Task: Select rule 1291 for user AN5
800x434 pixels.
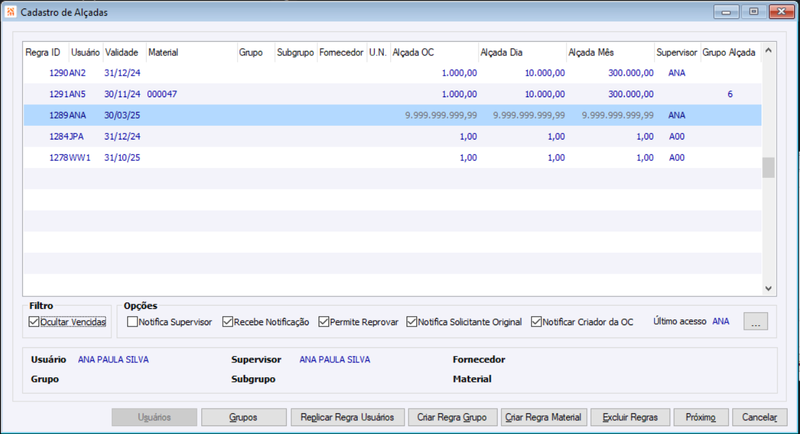Action: pos(392,94)
